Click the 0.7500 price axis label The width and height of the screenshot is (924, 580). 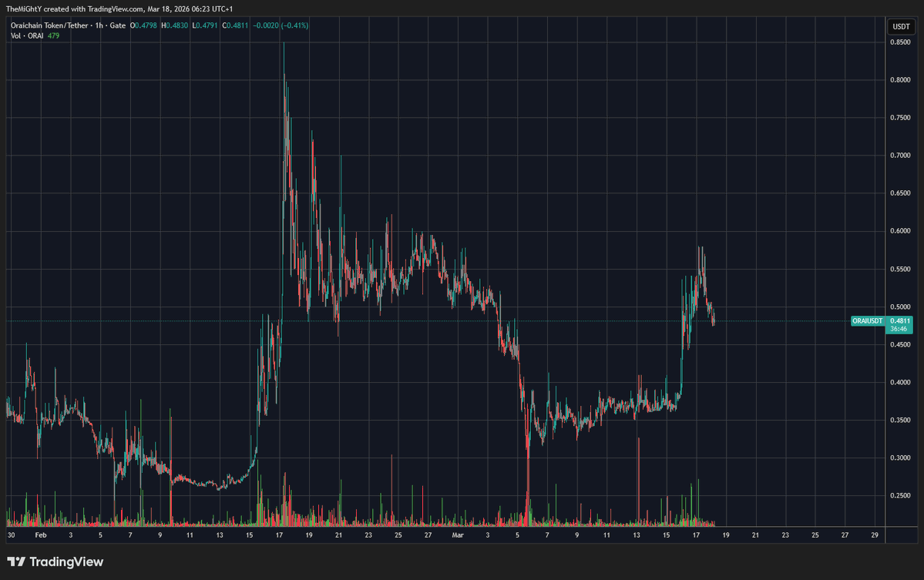[x=900, y=118]
